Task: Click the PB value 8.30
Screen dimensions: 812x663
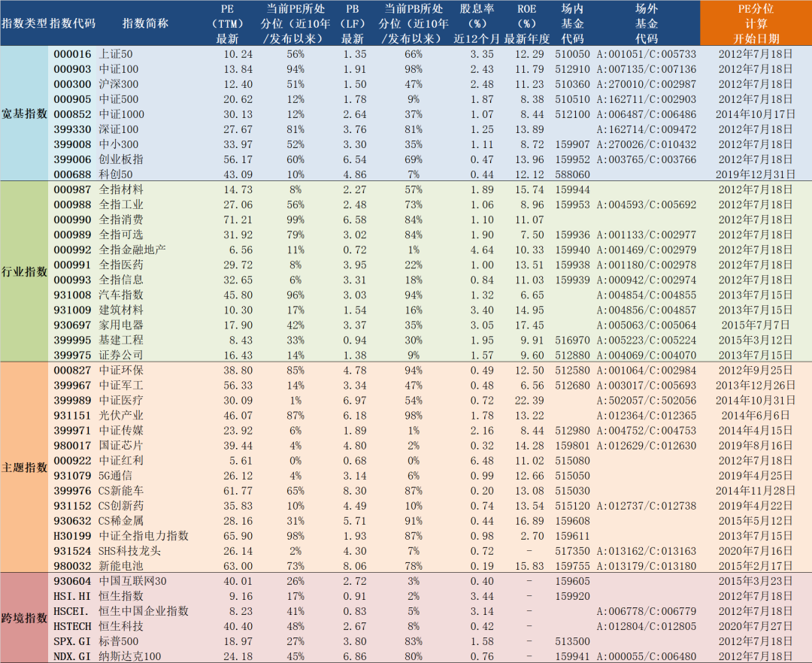Action: click(x=355, y=491)
